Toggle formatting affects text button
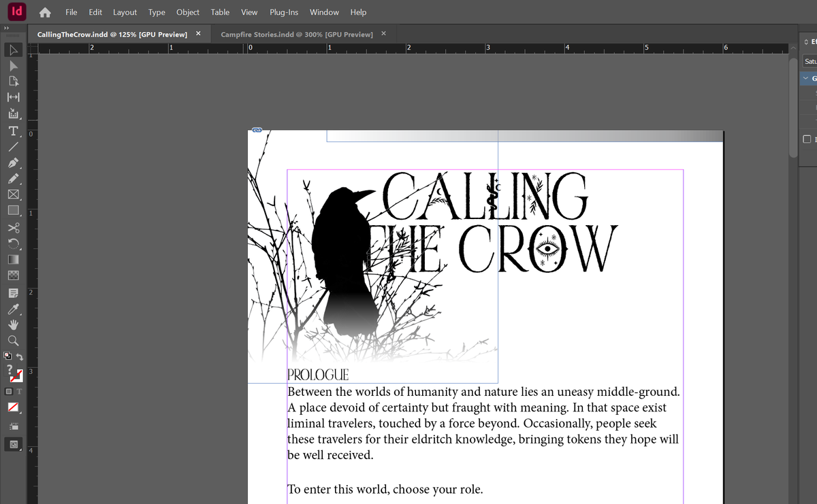Screen dimensions: 817x504 point(19,391)
